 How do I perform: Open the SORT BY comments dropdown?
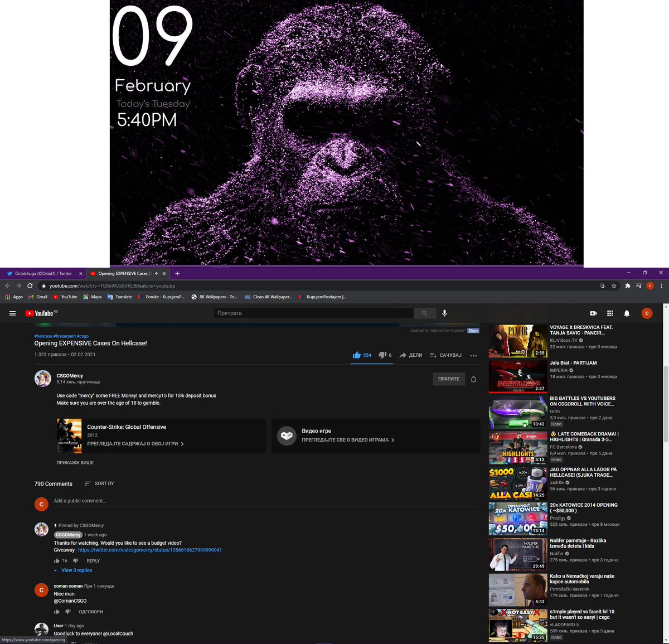[x=99, y=483]
